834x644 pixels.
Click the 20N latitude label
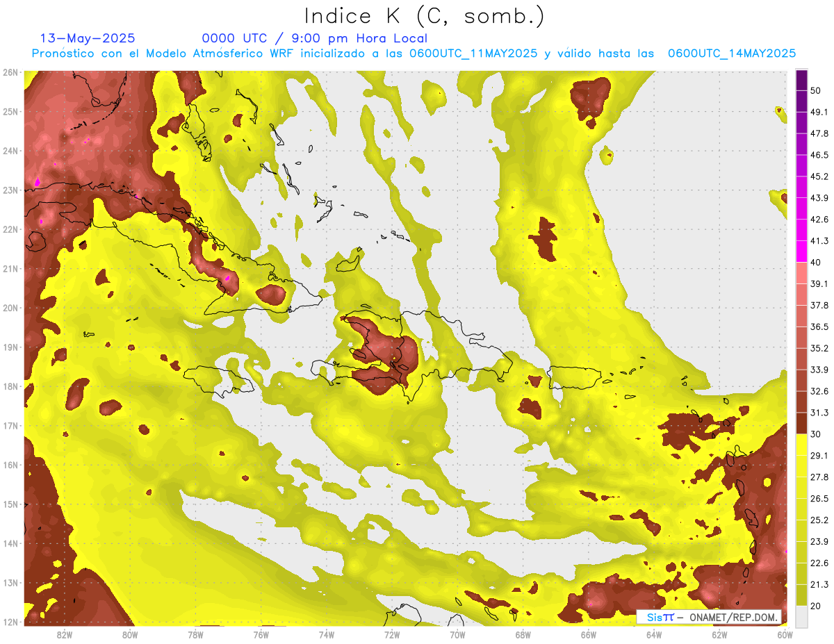tap(10, 308)
